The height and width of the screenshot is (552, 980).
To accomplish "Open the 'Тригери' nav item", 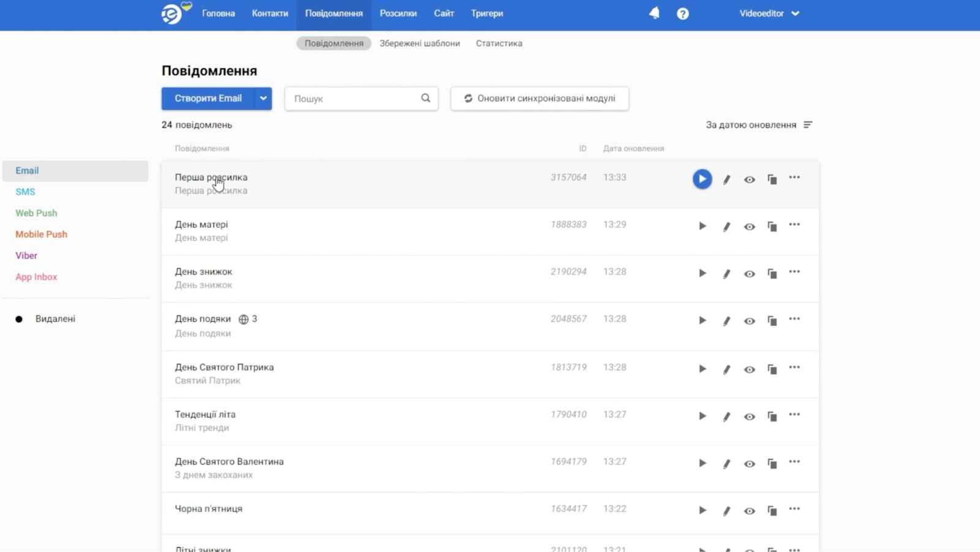I will pos(487,13).
